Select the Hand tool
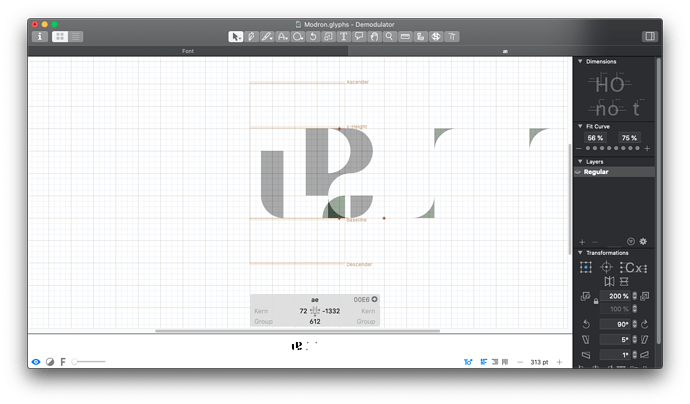Viewport: 690px width, 404px height. (374, 37)
